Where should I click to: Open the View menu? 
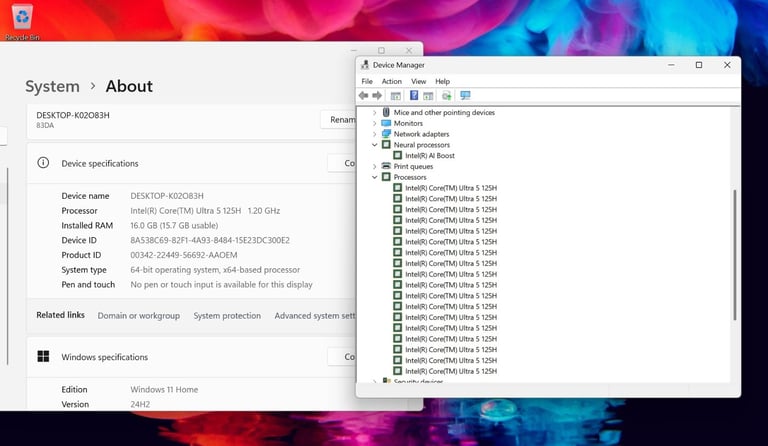418,81
